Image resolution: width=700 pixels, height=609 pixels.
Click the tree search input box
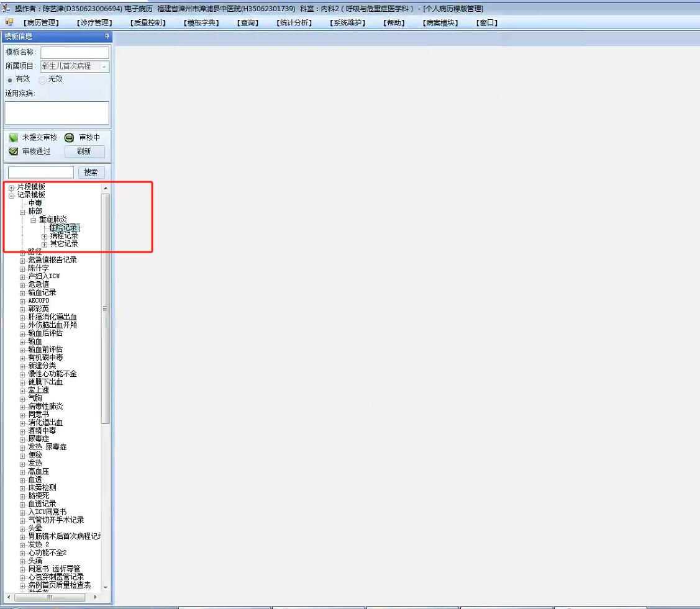(40, 172)
